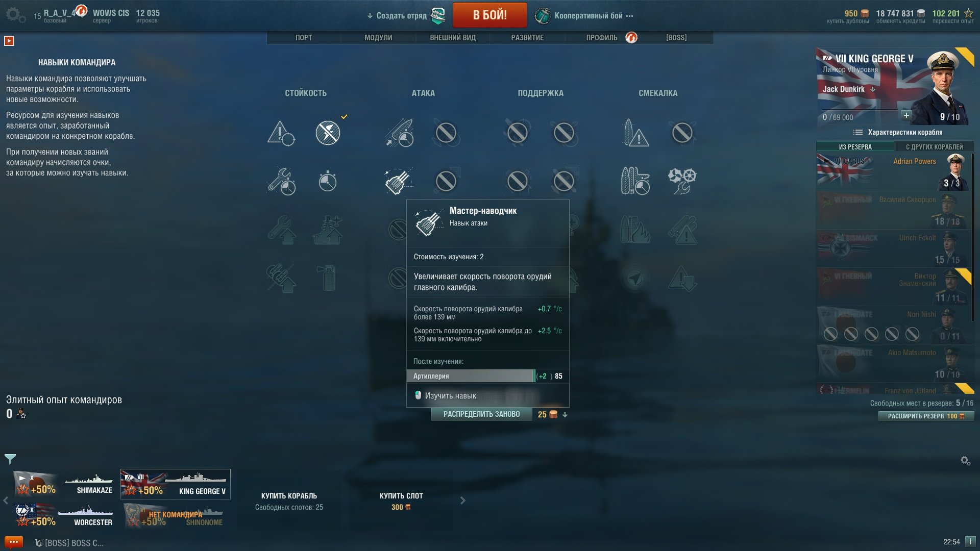Expand the commander dropdown next to Jack Dunkirk

coord(873,89)
